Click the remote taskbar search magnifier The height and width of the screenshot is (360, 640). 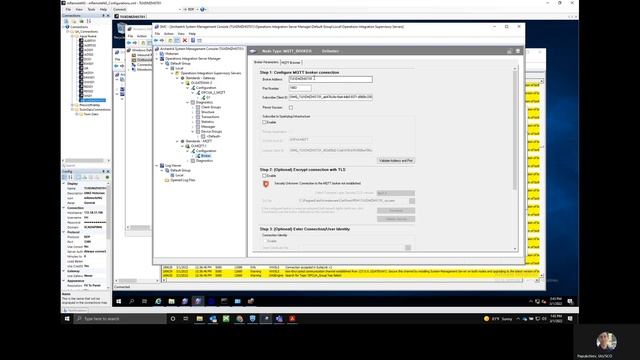tap(132, 301)
